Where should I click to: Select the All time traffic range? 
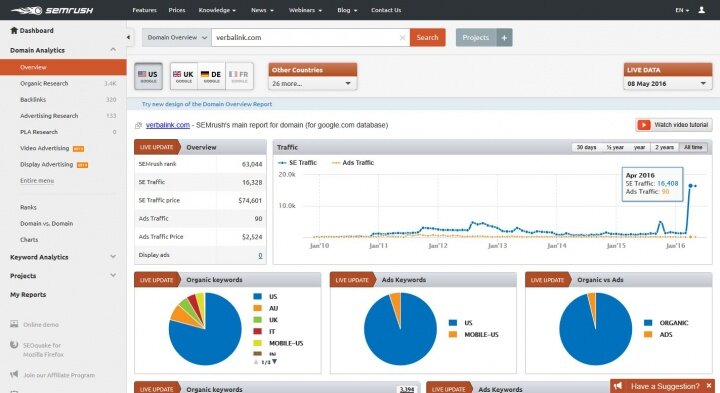[x=693, y=147]
